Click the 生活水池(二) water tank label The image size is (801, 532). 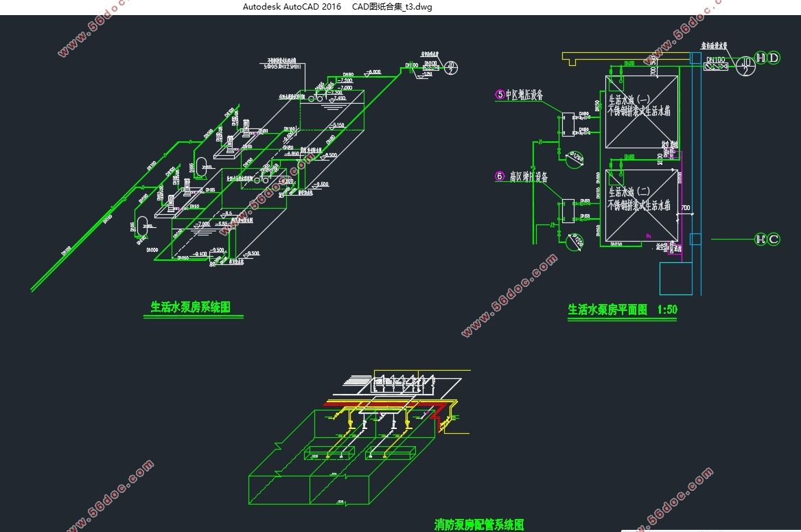pos(629,192)
